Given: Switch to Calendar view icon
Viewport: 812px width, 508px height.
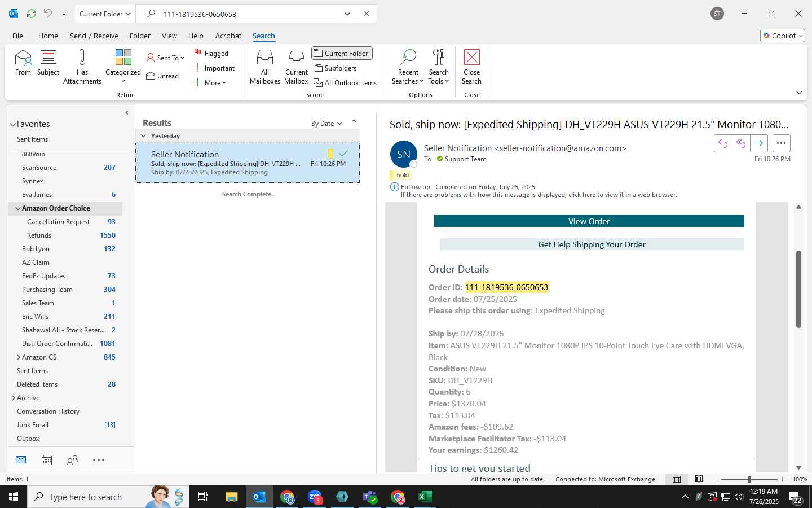Looking at the screenshot, I should coord(47,460).
